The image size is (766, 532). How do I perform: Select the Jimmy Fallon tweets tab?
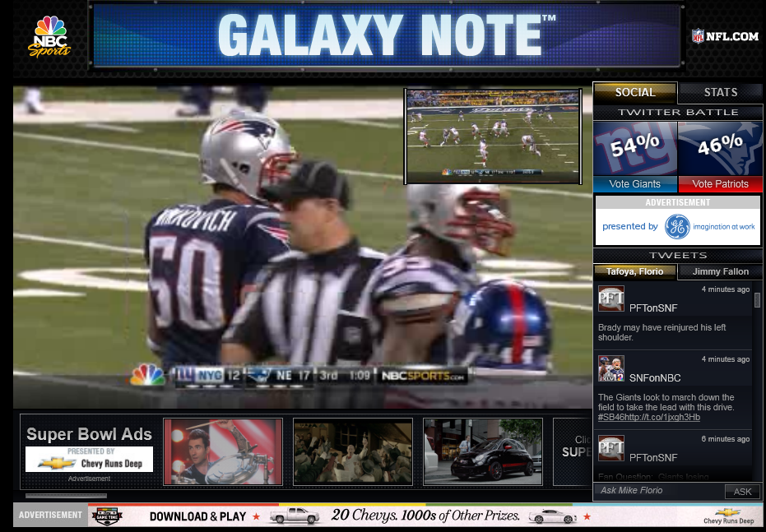tap(720, 272)
